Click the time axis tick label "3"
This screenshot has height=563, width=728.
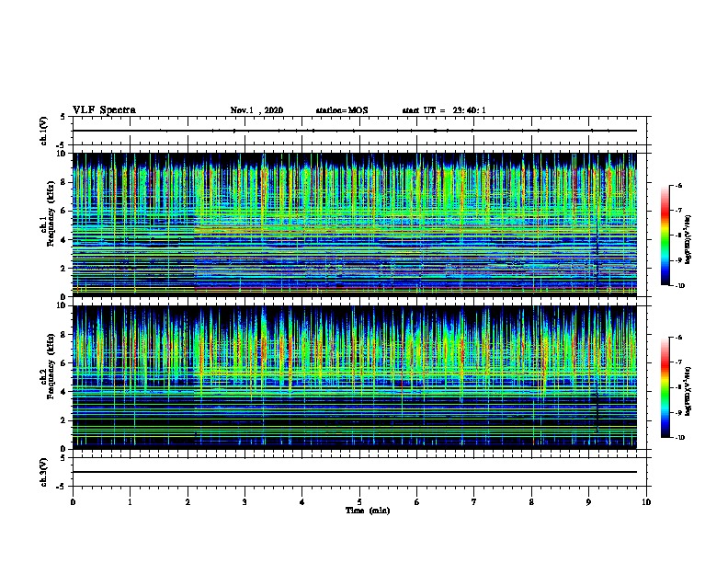pyautogui.click(x=245, y=502)
